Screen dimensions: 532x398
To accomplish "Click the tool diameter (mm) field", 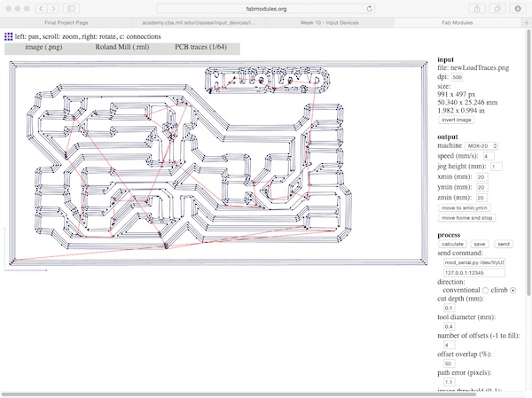I will (449, 326).
